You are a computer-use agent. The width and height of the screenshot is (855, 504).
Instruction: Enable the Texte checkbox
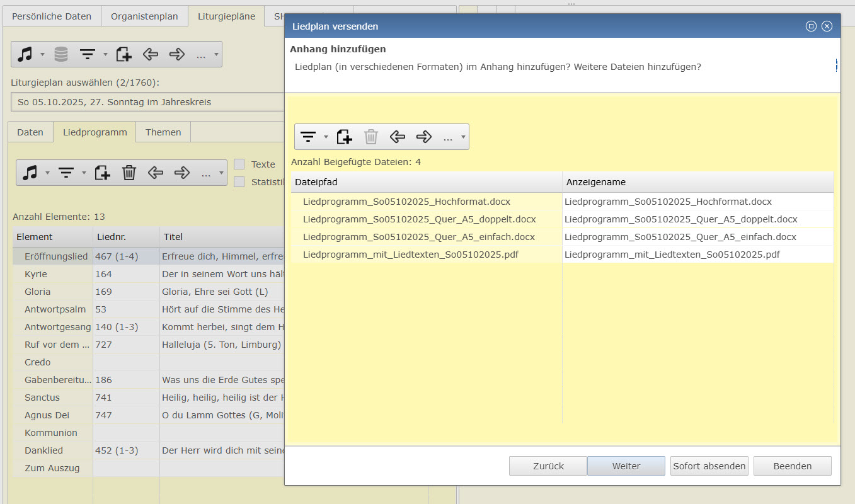[x=239, y=164]
